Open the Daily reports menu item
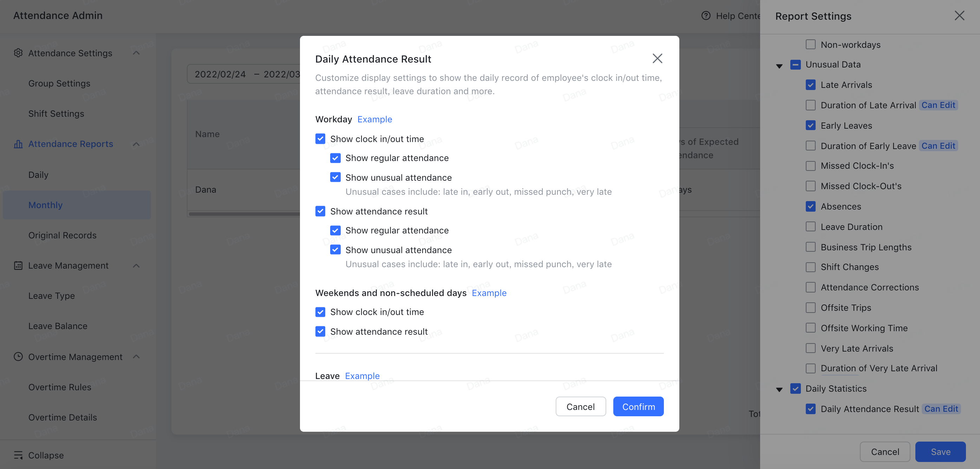980x469 pixels. click(x=38, y=175)
